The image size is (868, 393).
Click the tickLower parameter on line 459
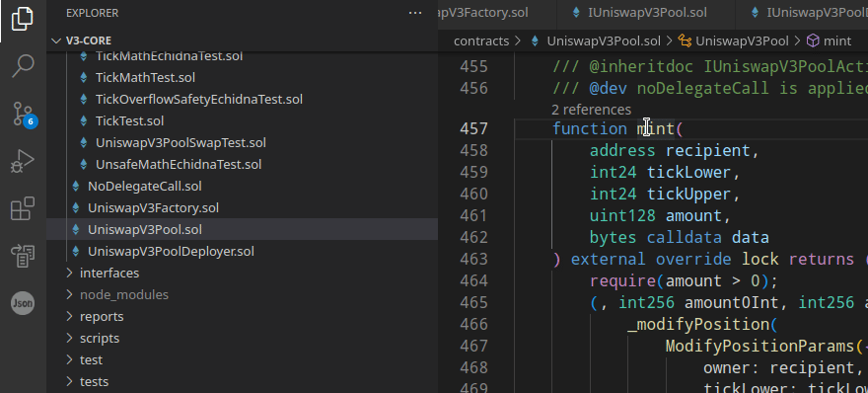[688, 173]
